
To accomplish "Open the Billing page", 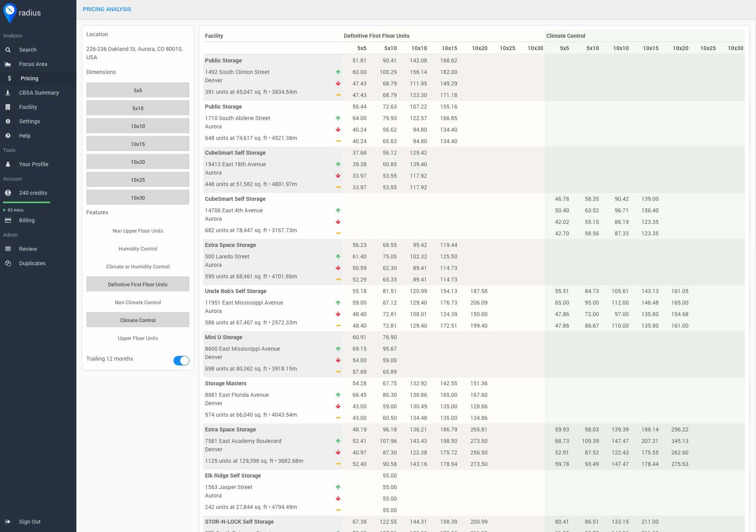I will tap(27, 220).
